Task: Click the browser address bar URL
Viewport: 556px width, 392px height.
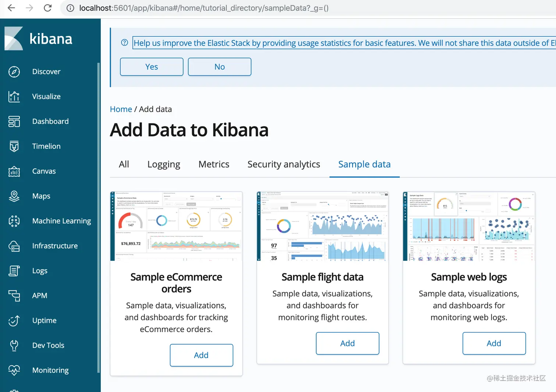Action: coord(204,8)
